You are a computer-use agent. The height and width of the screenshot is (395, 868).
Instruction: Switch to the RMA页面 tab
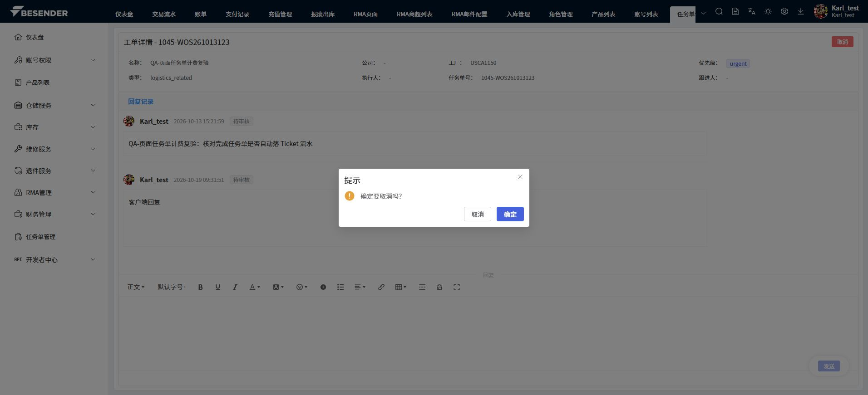365,14
